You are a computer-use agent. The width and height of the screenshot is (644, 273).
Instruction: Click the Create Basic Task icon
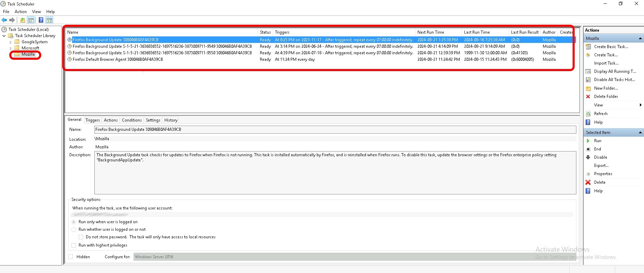(x=588, y=47)
